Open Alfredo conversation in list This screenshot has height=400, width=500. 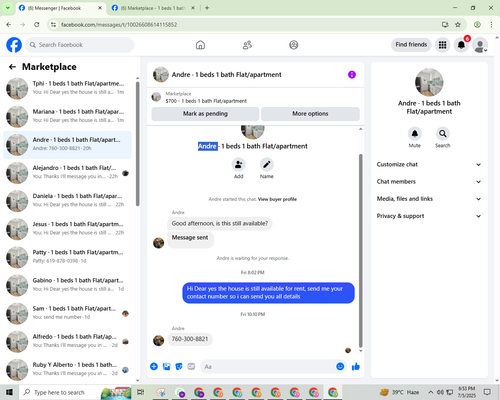pyautogui.click(x=67, y=342)
